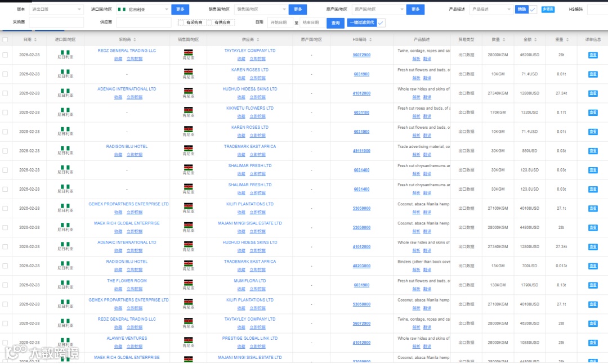Click in the HS编码 input field
The height and width of the screenshot is (364, 608).
pyautogui.click(x=597, y=10)
